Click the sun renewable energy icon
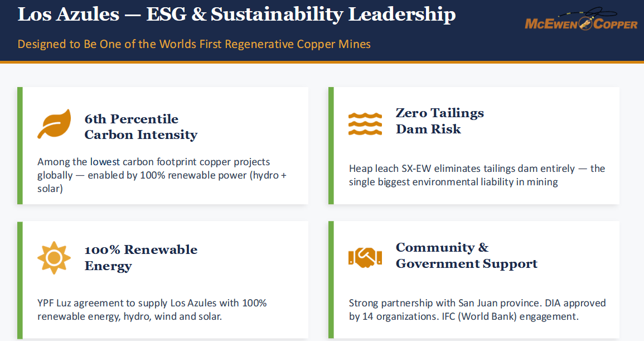Image resolution: width=644 pixels, height=341 pixels. 54,258
